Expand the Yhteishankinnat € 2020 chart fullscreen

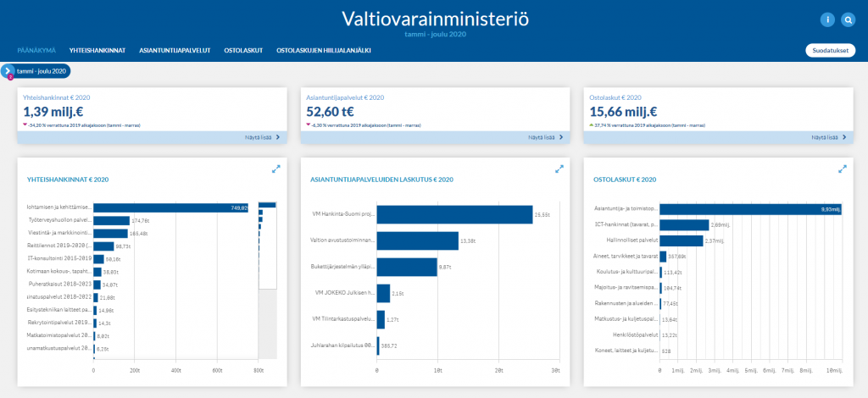tap(275, 169)
